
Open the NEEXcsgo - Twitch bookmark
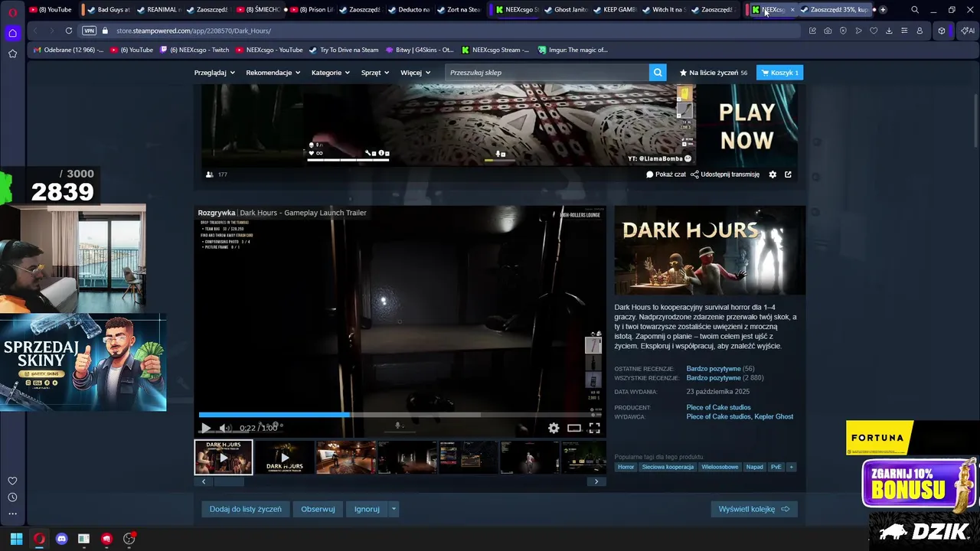(194, 50)
